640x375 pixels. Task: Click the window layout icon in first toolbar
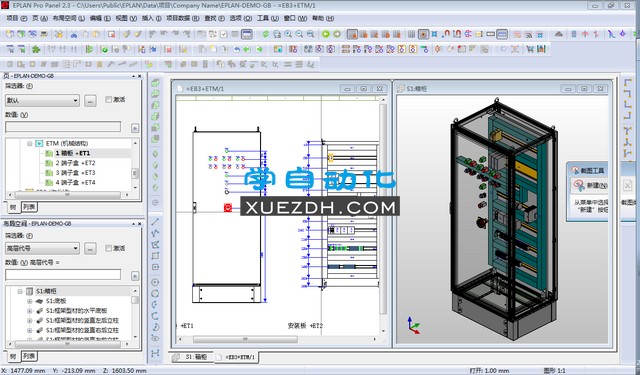pyautogui.click(x=247, y=34)
